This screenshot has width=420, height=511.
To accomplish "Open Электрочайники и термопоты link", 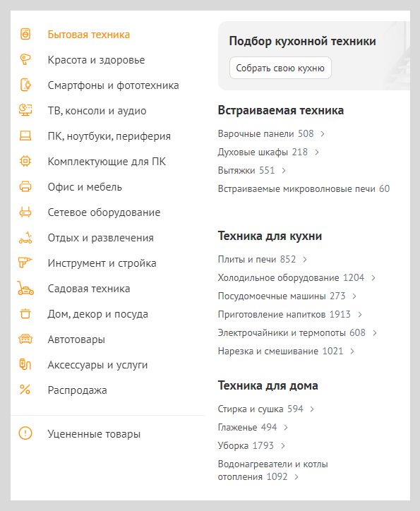I will (282, 332).
